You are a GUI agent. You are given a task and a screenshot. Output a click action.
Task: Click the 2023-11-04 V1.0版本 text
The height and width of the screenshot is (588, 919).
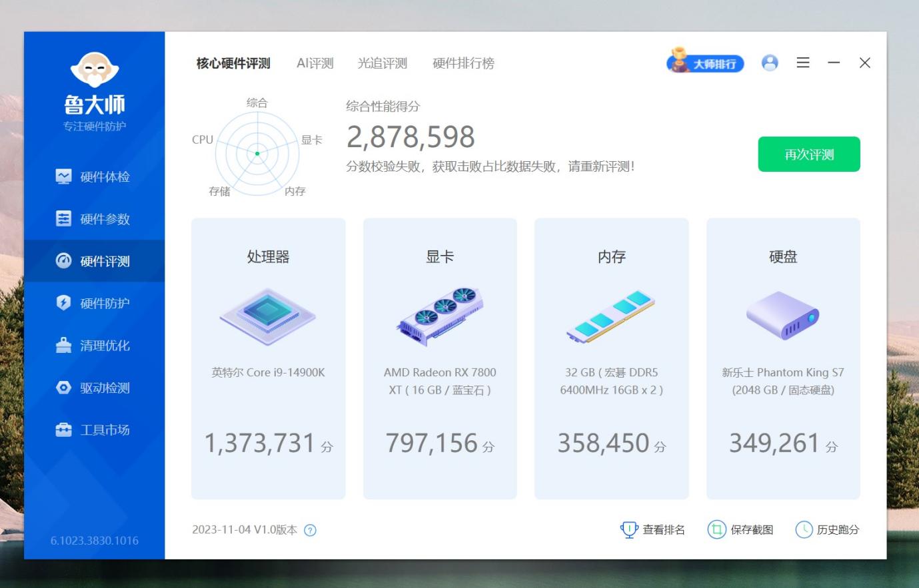(245, 530)
